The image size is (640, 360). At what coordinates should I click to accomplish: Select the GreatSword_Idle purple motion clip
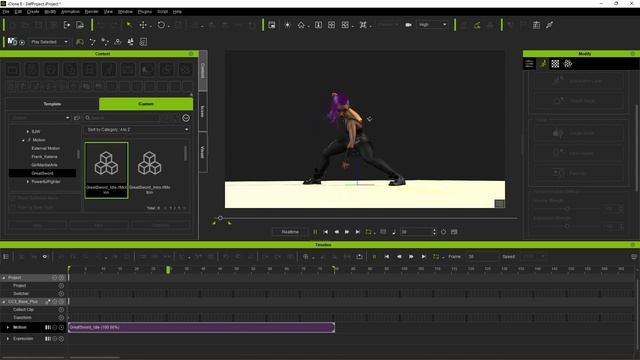coord(202,327)
